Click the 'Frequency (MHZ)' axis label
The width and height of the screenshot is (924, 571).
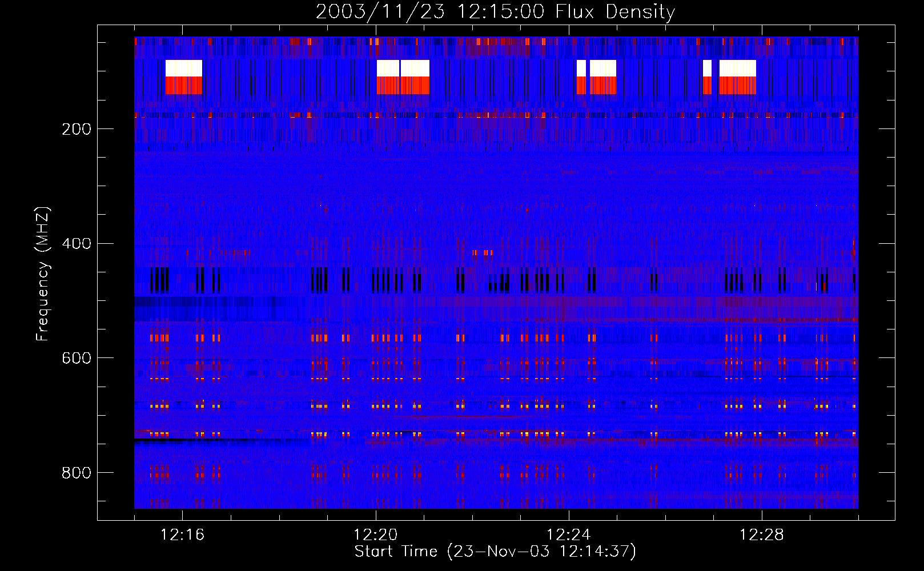43,274
